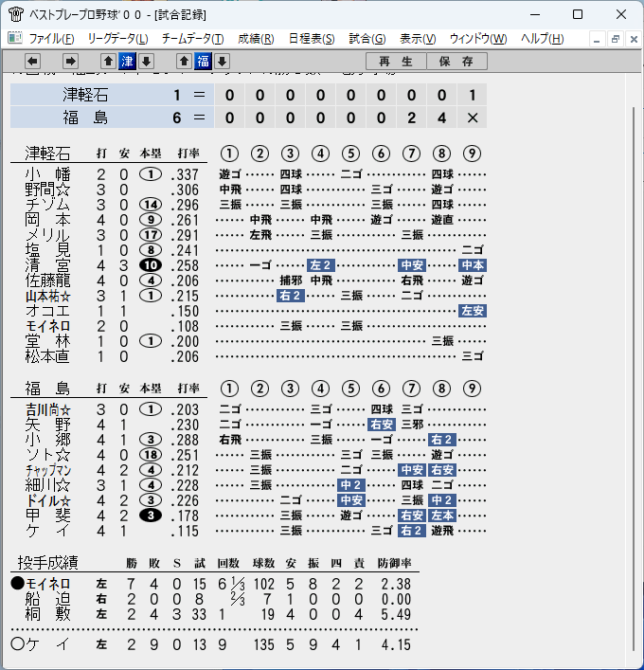Click the left arrow previous game icon
This screenshot has width=644, height=670.
click(x=32, y=62)
